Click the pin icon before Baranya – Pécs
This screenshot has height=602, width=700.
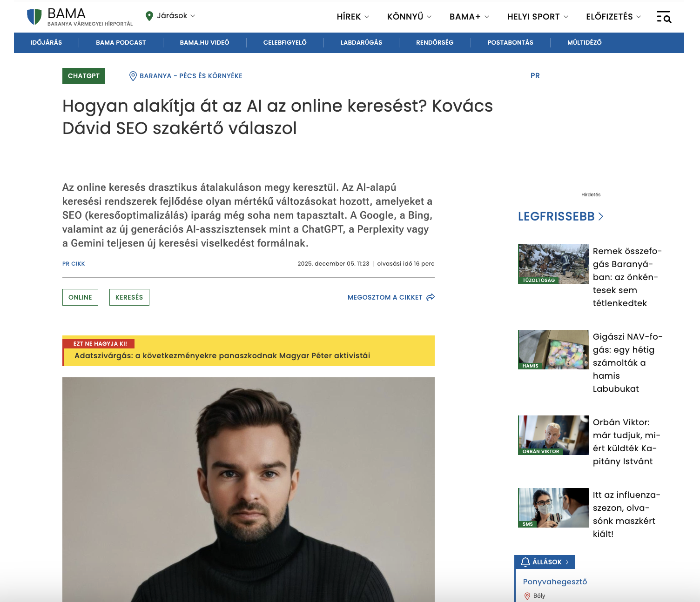[x=133, y=76]
